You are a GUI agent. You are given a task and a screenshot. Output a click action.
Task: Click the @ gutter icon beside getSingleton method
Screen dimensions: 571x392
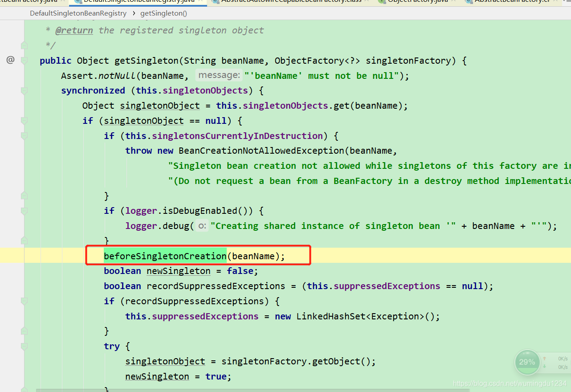click(x=10, y=60)
